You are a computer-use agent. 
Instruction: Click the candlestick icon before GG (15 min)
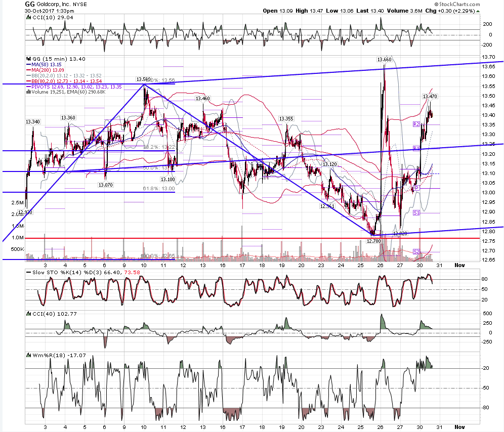[29, 59]
